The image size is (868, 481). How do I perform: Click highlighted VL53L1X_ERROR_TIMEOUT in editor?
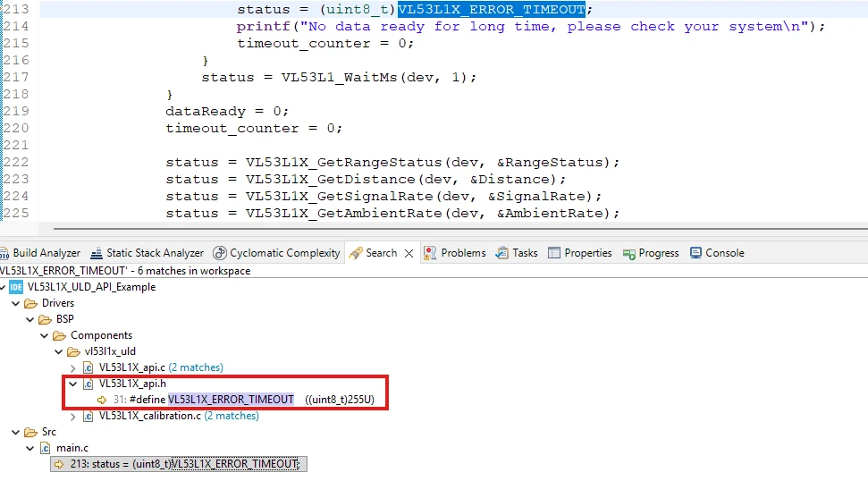492,10
